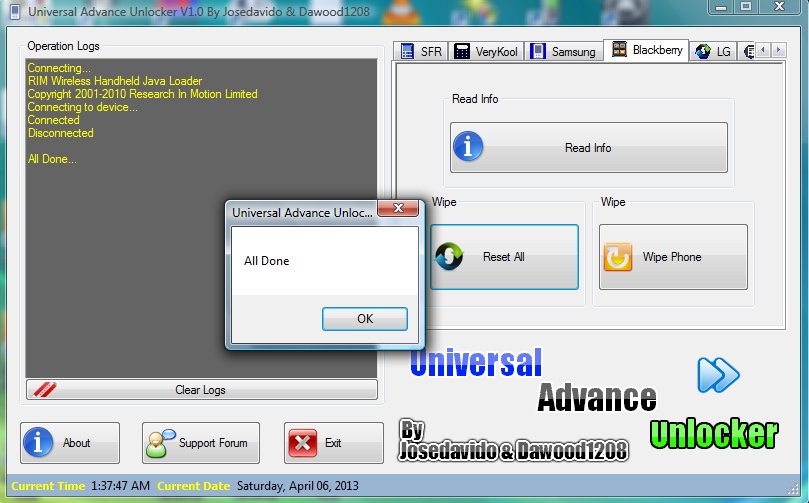Click the 'Connected' log entry
Viewport: 809px width, 503px height.
tap(54, 120)
